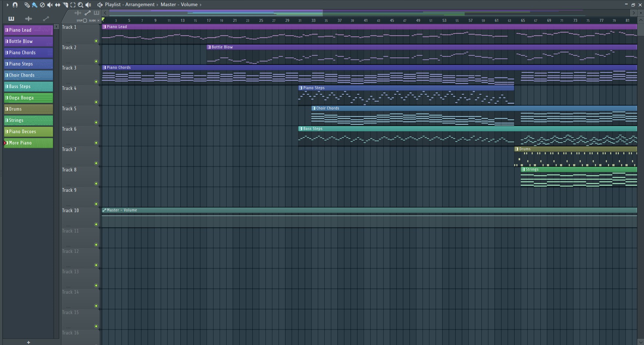This screenshot has height=345, width=644.
Task: Select the Paint brush tool
Action: coord(35,5)
